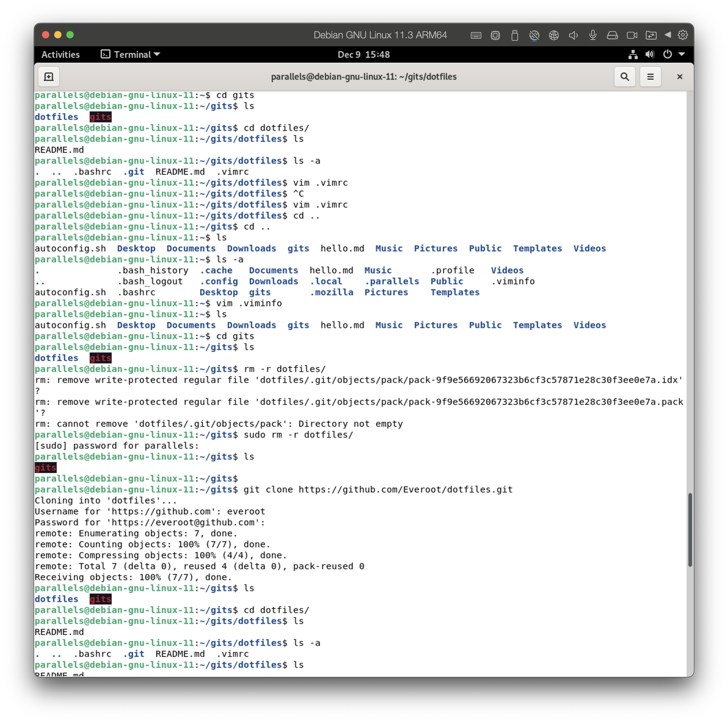The width and height of the screenshot is (728, 722).
Task: Open the hamburger menu in the Terminal header
Action: (x=650, y=76)
